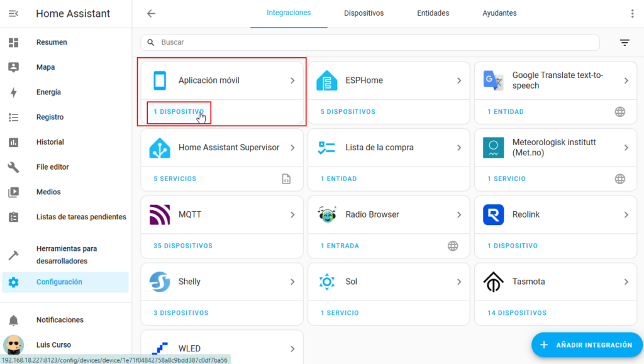Expand the Shelly integration chevron
This screenshot has height=364, width=644.
[292, 282]
